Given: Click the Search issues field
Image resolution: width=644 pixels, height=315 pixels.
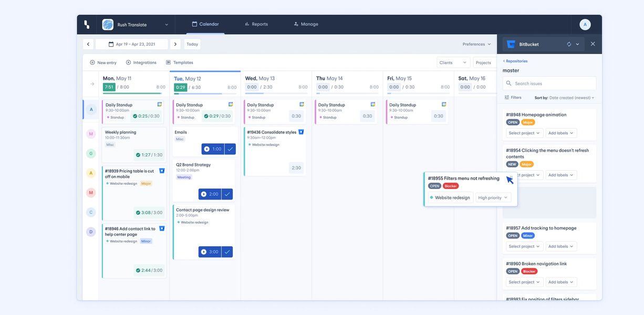Looking at the screenshot, I should (549, 83).
